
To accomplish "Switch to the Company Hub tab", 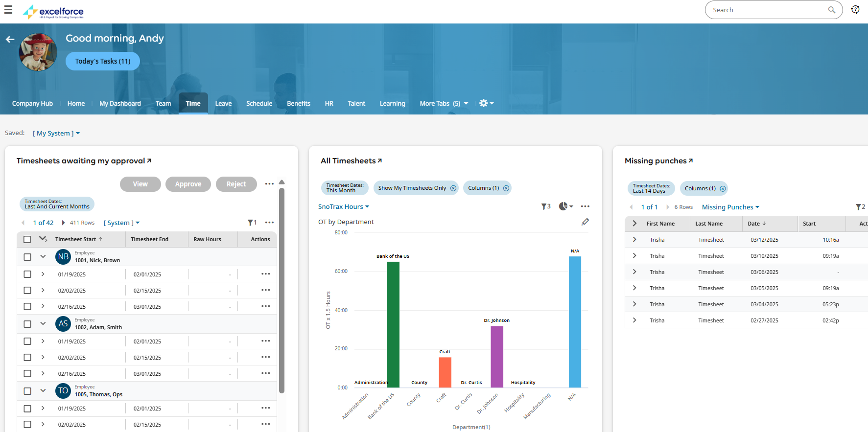I will coord(32,103).
